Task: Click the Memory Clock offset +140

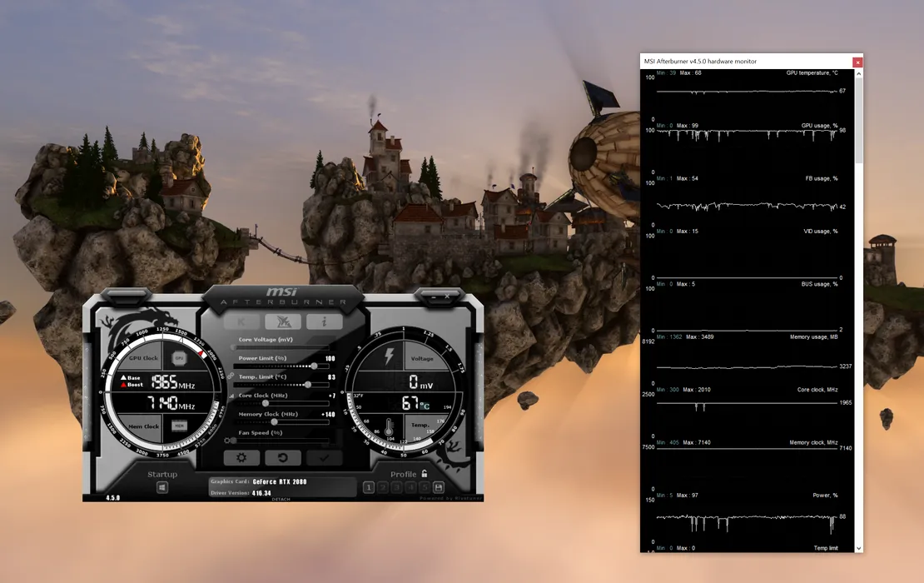Action: [x=328, y=415]
